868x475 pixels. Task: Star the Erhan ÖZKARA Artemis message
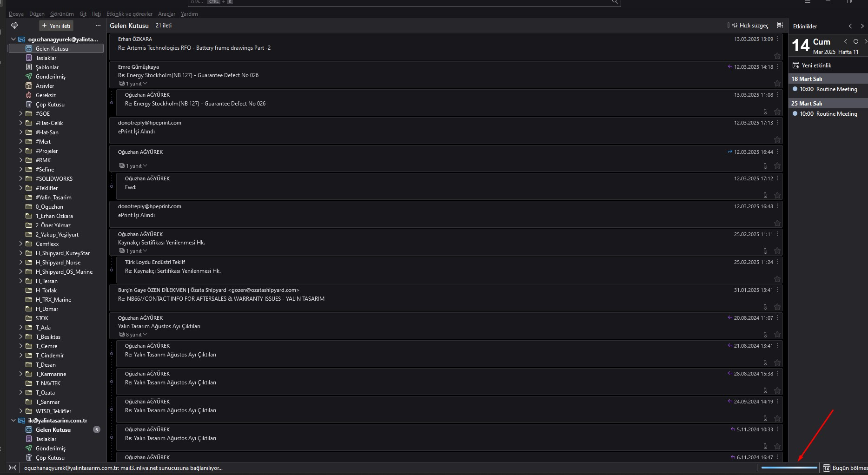pyautogui.click(x=777, y=56)
